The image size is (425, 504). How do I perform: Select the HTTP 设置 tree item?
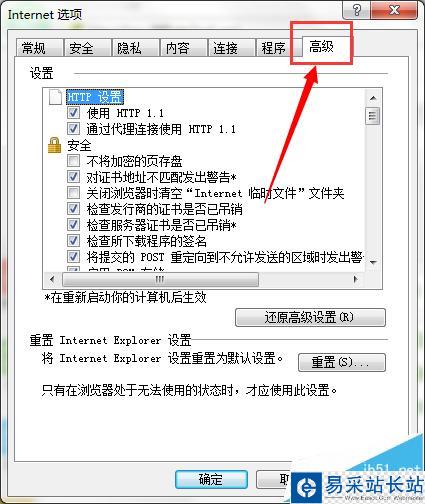(x=95, y=97)
